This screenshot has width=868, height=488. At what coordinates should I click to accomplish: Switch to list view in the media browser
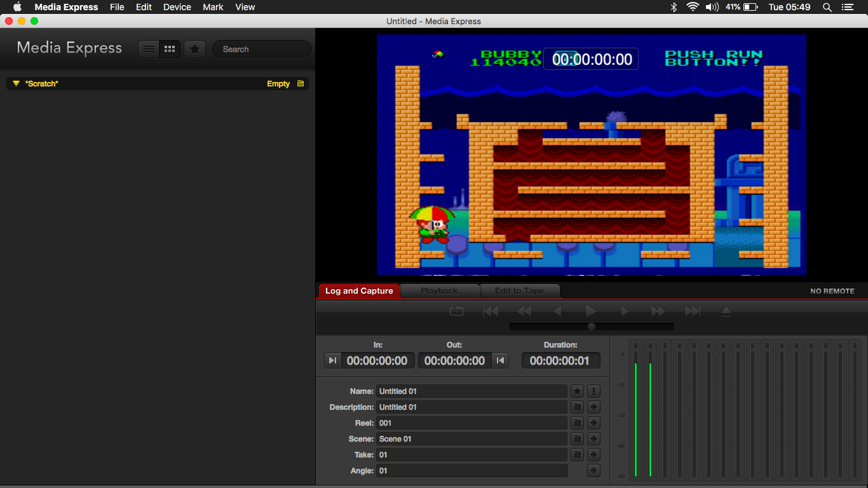[x=149, y=49]
